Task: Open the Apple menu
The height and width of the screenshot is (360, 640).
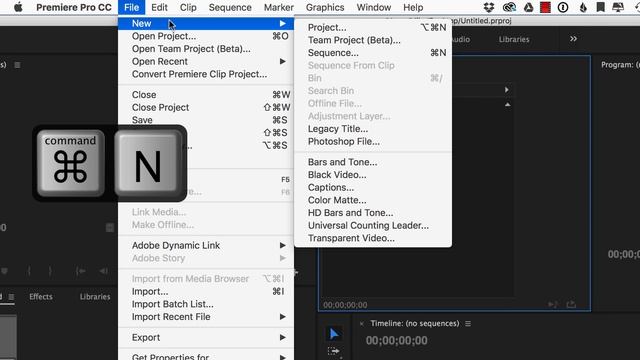Action: [18, 7]
